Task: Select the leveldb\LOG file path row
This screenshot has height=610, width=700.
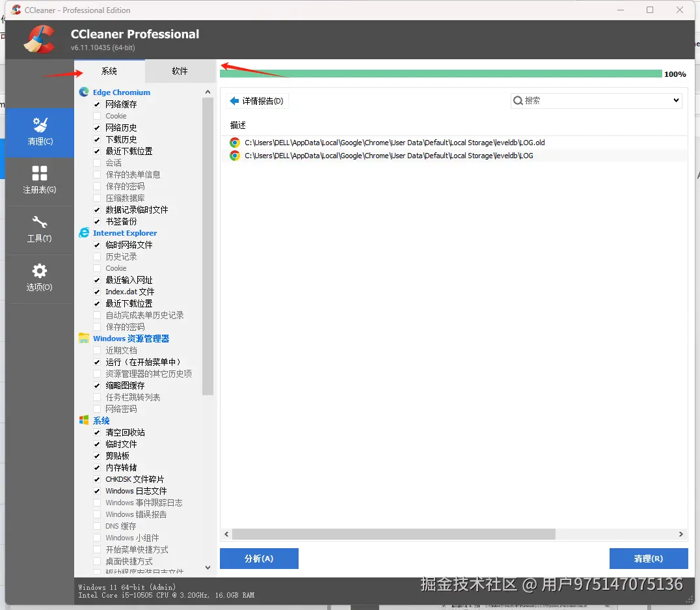Action: pos(453,156)
